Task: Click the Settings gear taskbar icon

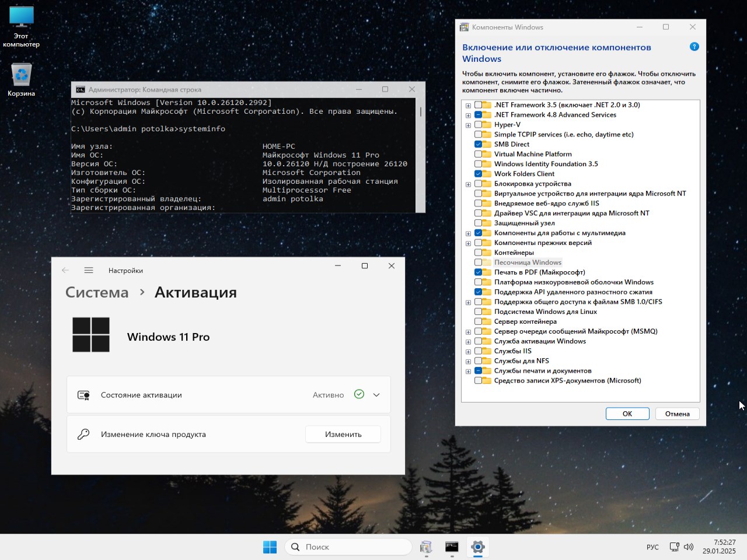Action: click(477, 547)
